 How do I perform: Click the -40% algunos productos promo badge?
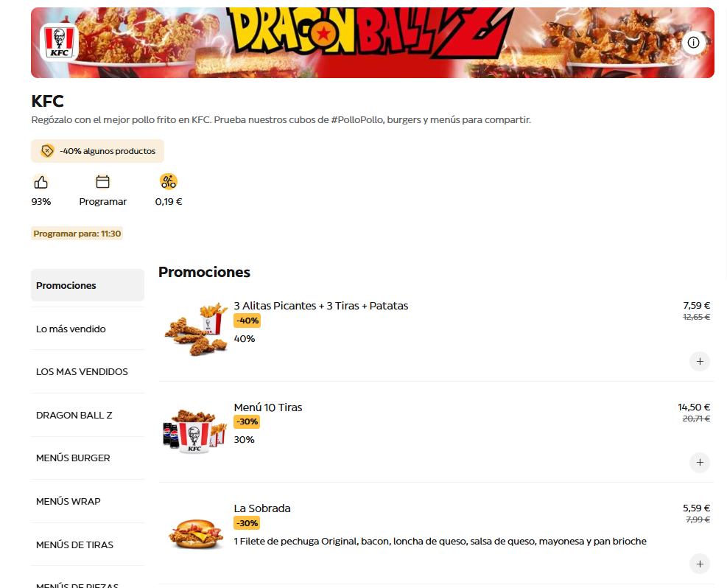(x=97, y=151)
